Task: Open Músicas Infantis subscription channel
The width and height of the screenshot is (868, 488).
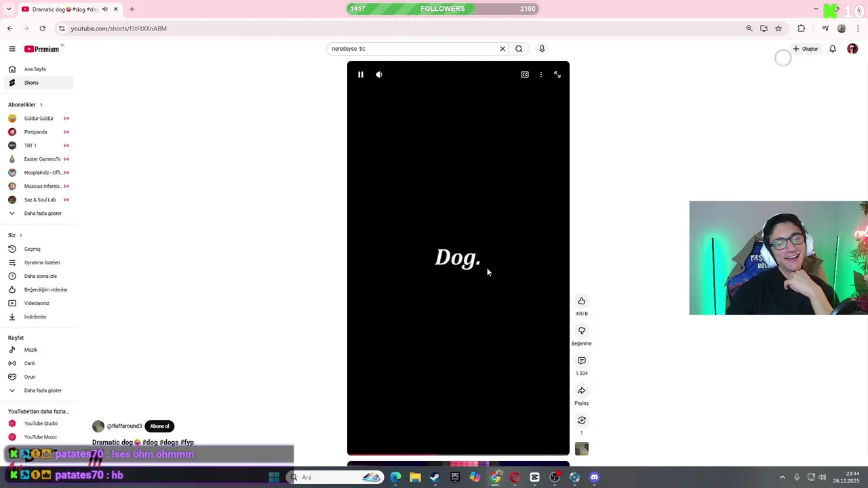Action: coord(39,186)
